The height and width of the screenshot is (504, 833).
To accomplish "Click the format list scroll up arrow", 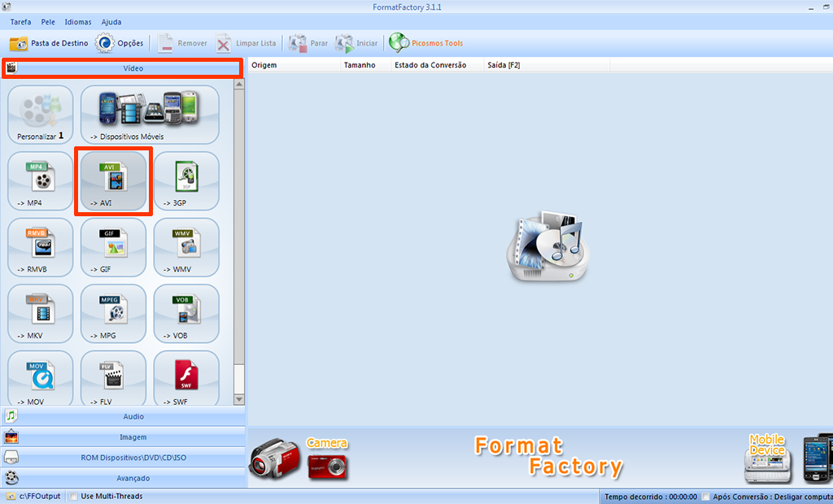I will 239,85.
